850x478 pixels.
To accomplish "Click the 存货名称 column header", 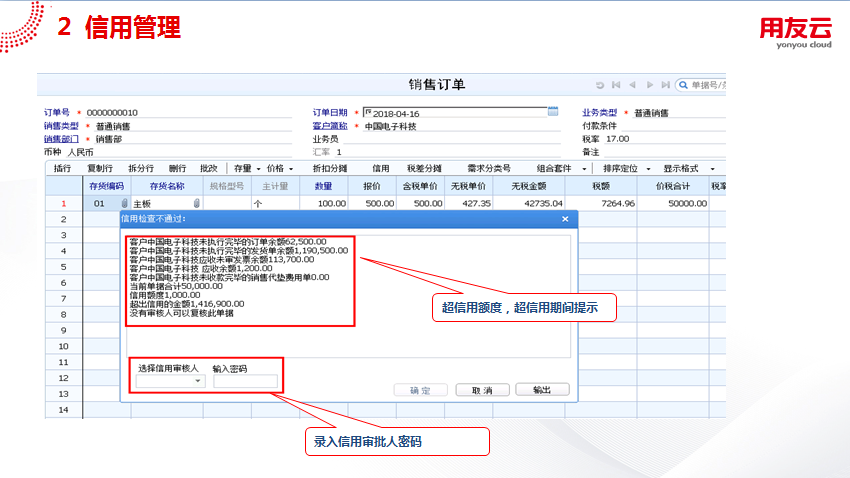I will click(x=167, y=186).
